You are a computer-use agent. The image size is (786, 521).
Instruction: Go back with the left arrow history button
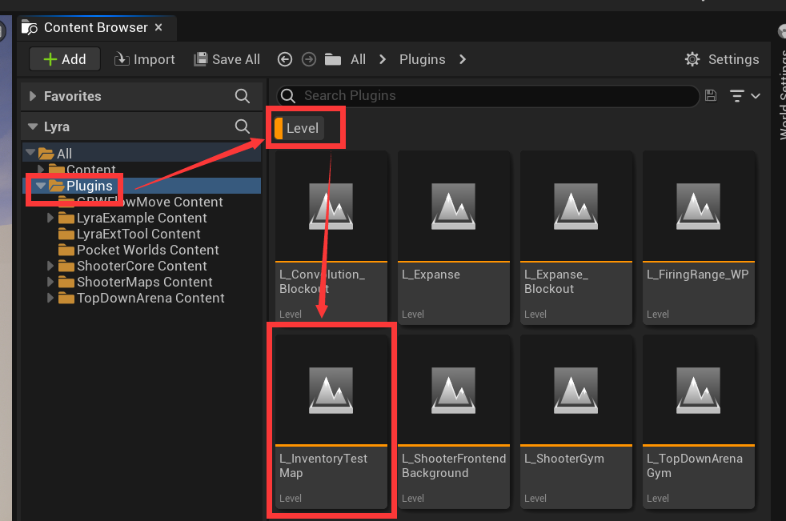285,59
